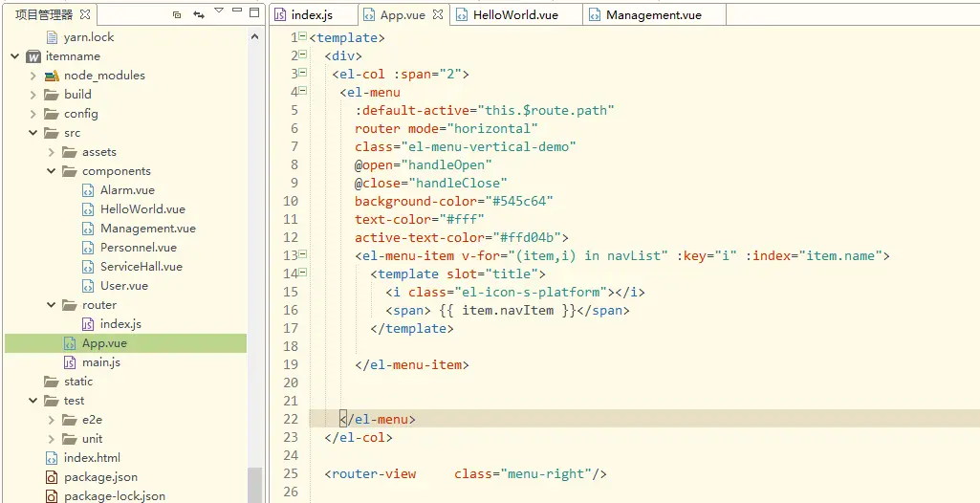Open project manager view menu triangle
This screenshot has width=980, height=503.
tap(219, 11)
